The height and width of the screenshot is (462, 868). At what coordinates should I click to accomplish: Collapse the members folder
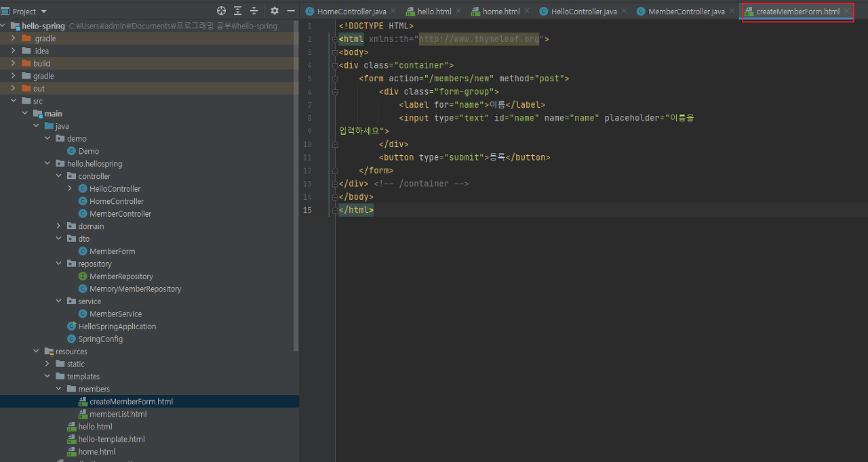(59, 390)
